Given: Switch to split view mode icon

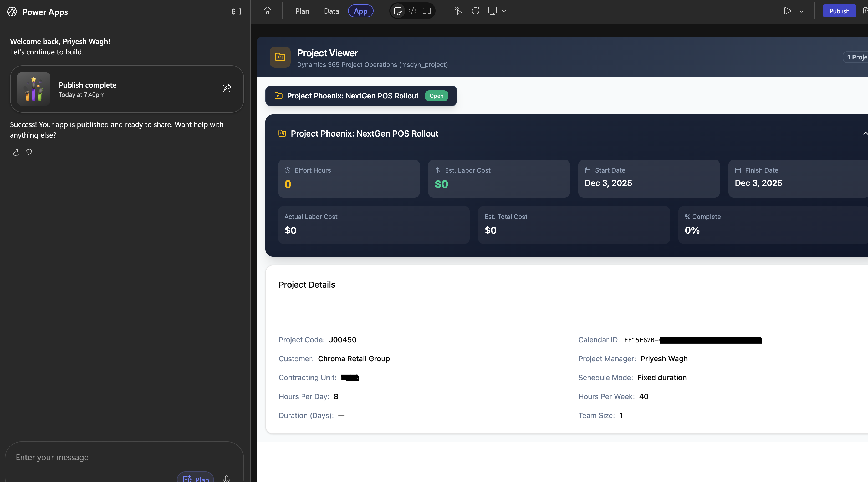Looking at the screenshot, I should coord(427,11).
